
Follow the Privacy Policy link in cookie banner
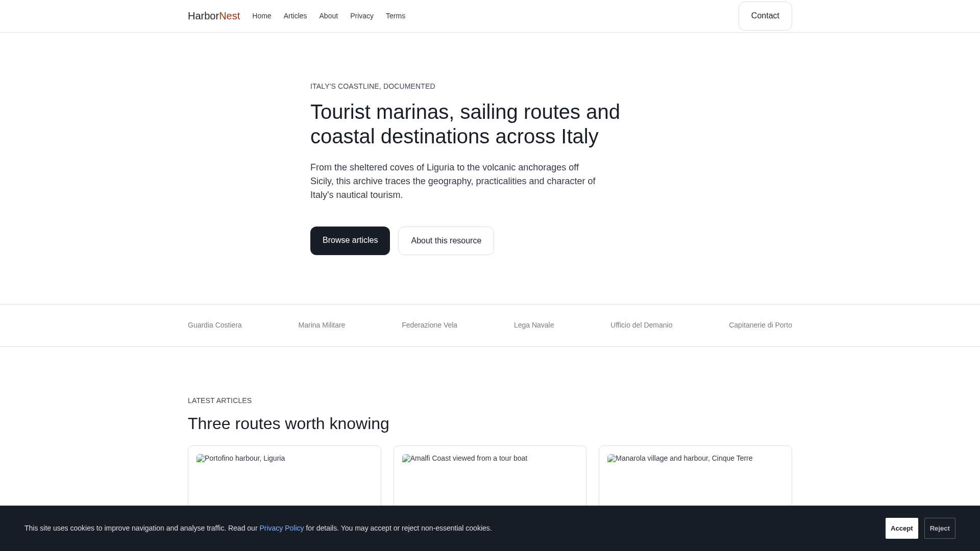281,528
